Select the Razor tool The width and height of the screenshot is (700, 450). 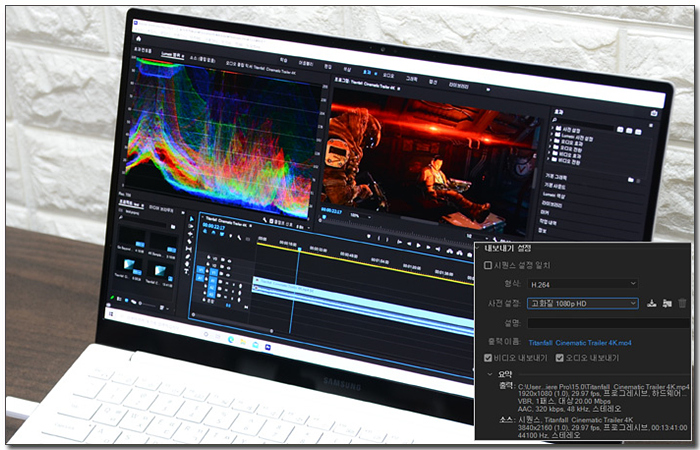point(190,242)
